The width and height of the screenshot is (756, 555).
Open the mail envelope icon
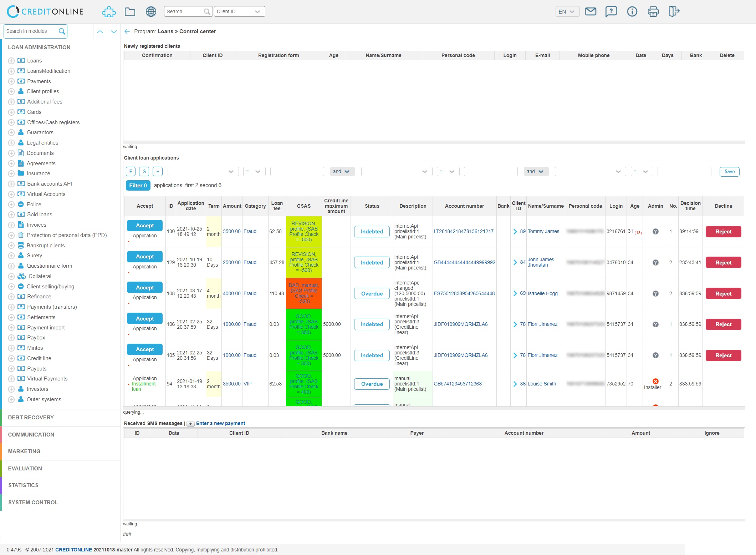(591, 11)
